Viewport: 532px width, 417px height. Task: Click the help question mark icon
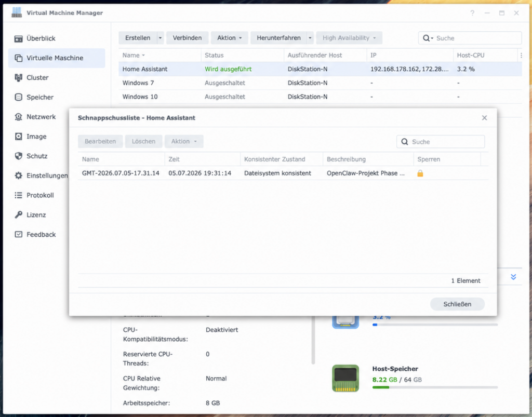tap(472, 13)
